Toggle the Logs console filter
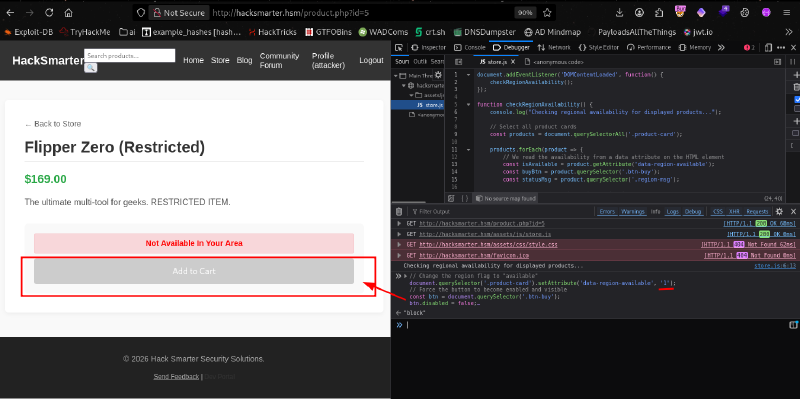The height and width of the screenshot is (399, 800). click(672, 211)
